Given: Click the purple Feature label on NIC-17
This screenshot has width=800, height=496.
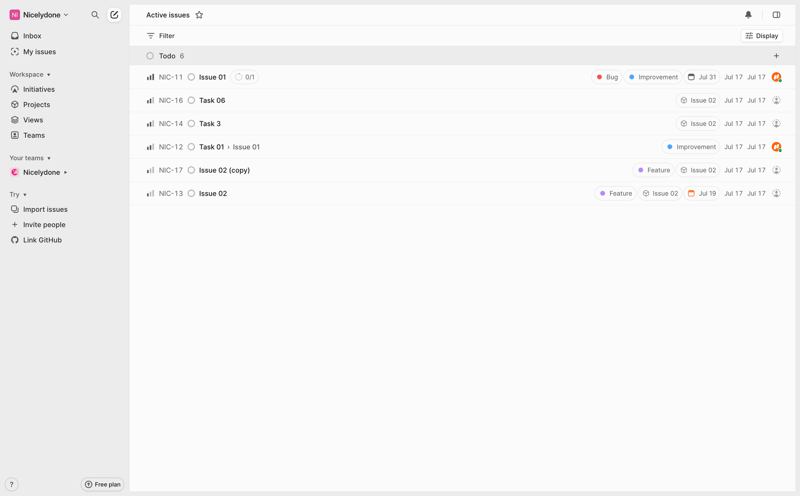Looking at the screenshot, I should 654,170.
